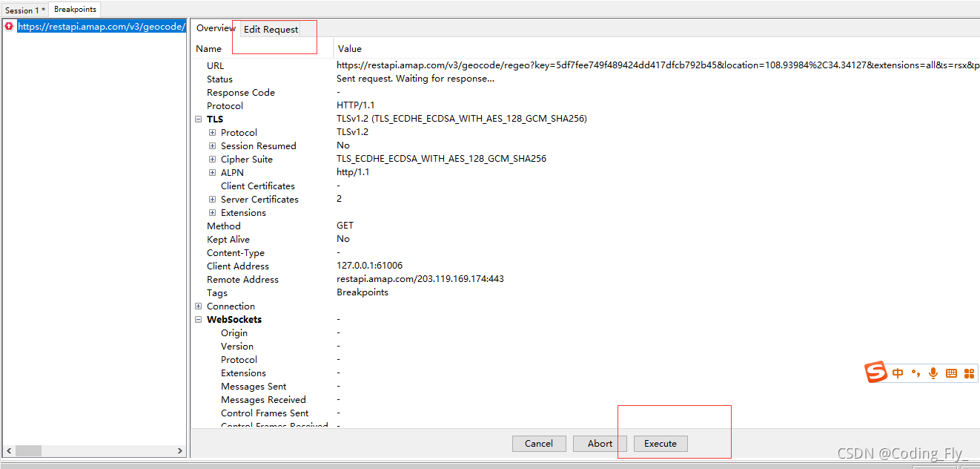Expand the TLS Extensions row
Viewport: 980px width, 469px height.
(x=213, y=213)
